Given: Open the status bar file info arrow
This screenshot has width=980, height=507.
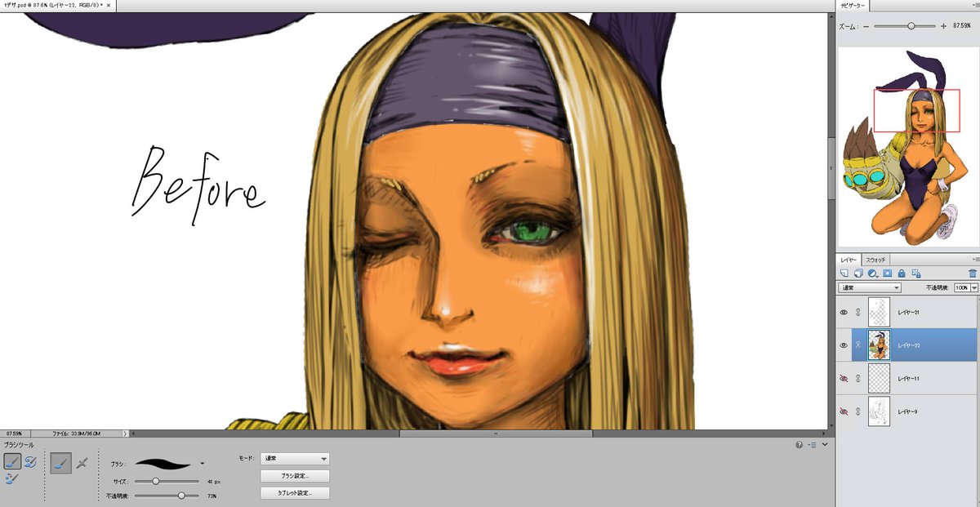Looking at the screenshot, I should click(125, 434).
